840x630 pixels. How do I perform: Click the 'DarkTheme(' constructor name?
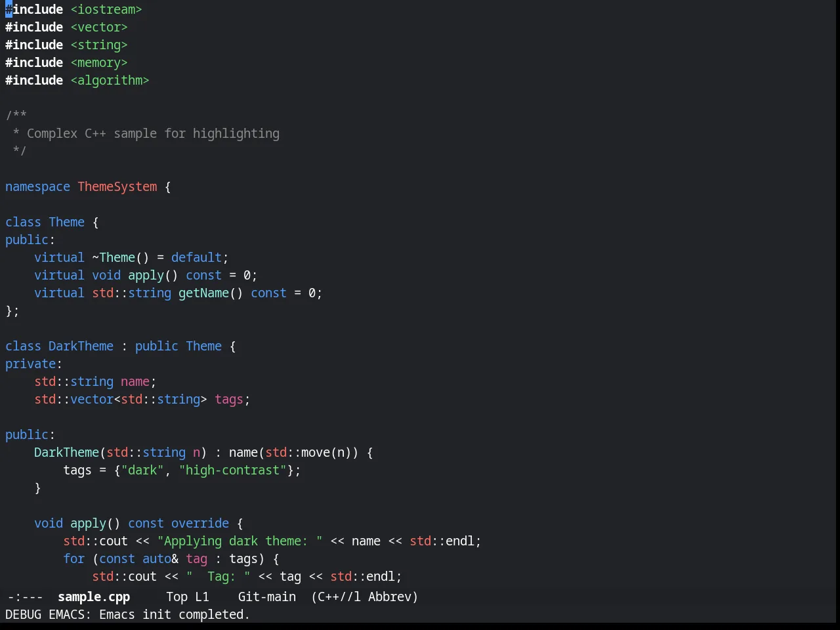(x=66, y=452)
